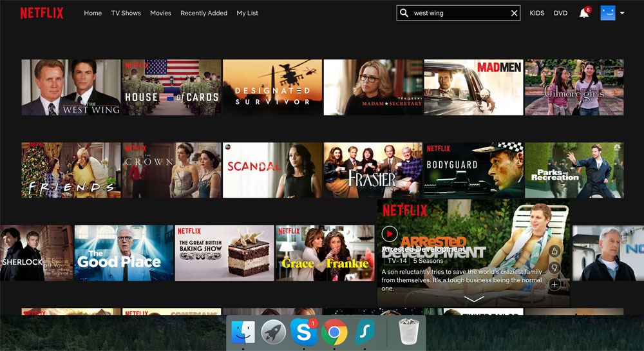Open My List section
The width and height of the screenshot is (644, 351).
[x=247, y=13]
